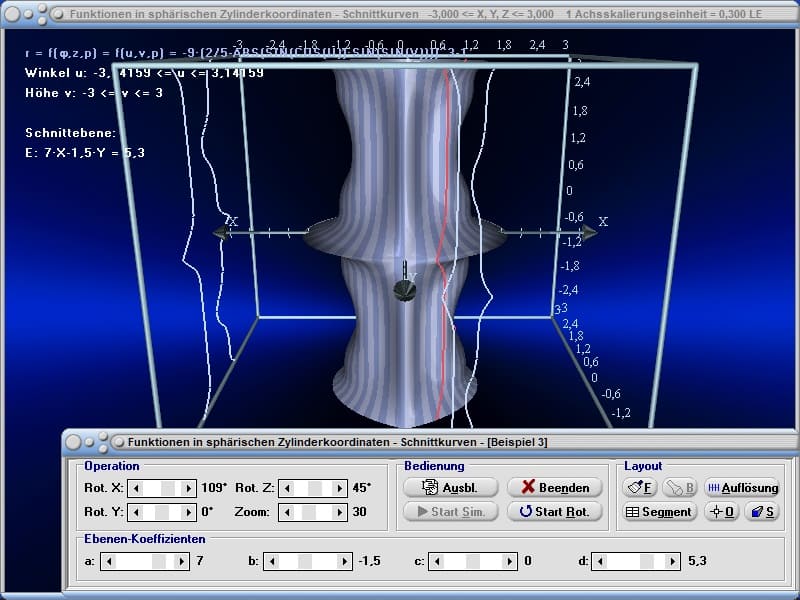Image resolution: width=800 pixels, height=600 pixels.
Task: Click the coefficient b value -1,5
Action: [370, 561]
